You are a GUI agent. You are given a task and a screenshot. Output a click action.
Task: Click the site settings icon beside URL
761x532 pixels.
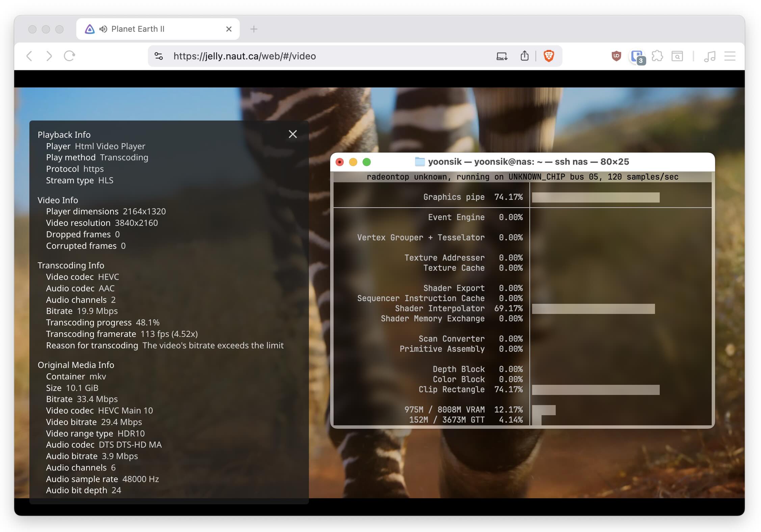(159, 56)
